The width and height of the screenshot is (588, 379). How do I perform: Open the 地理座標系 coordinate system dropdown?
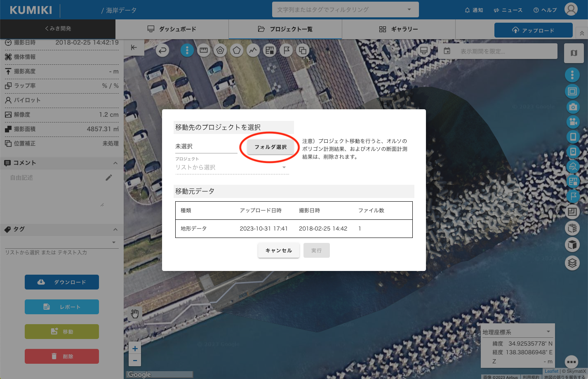point(517,332)
